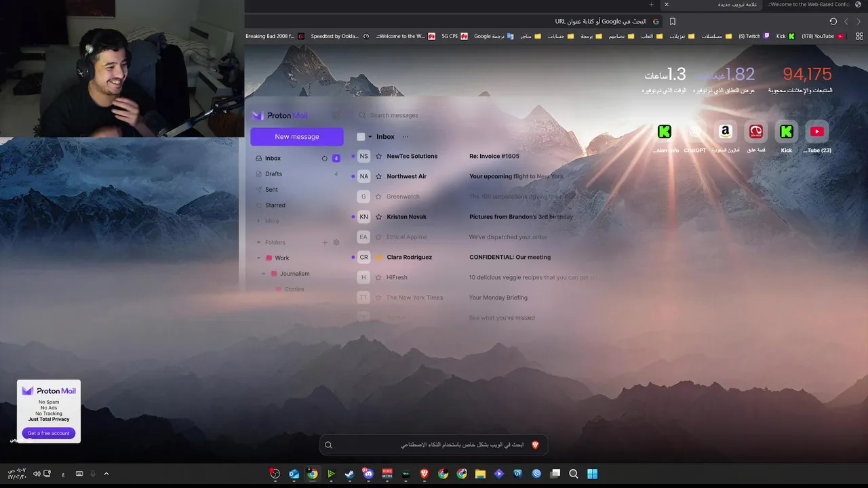868x488 pixels.
Task: Click the Windows Start button
Action: [592, 474]
